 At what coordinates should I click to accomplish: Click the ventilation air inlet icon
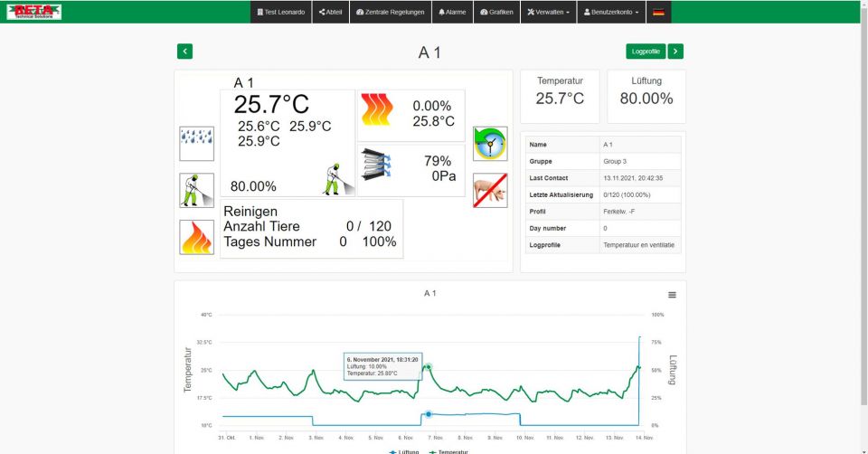[378, 166]
